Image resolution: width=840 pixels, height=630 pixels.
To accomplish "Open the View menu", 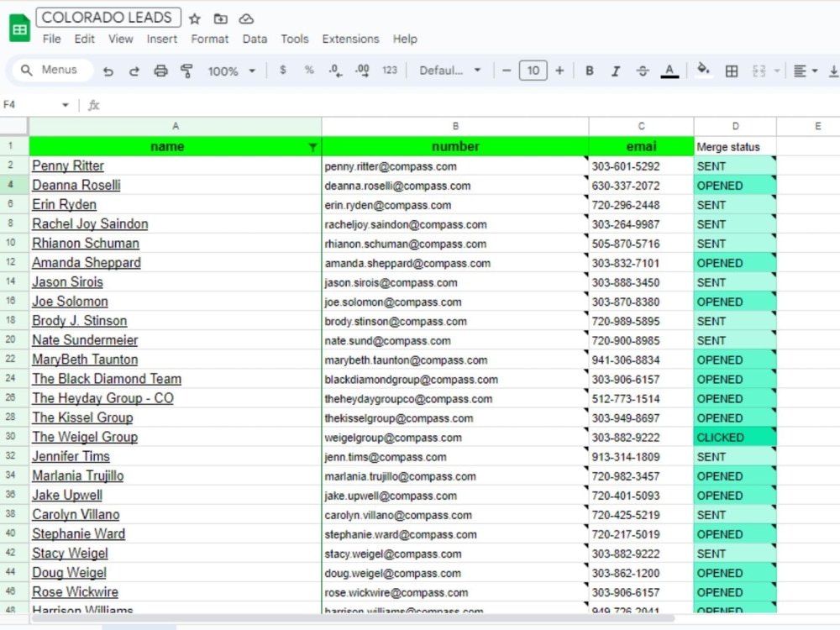I will click(x=120, y=39).
